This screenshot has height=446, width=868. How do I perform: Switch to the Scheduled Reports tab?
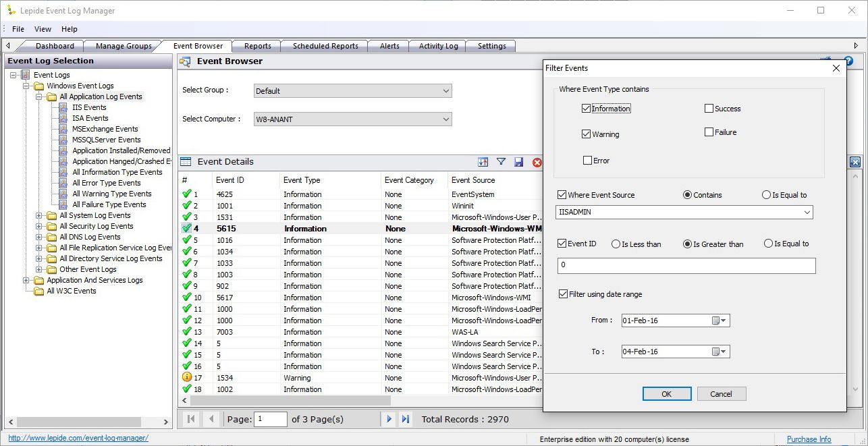325,46
